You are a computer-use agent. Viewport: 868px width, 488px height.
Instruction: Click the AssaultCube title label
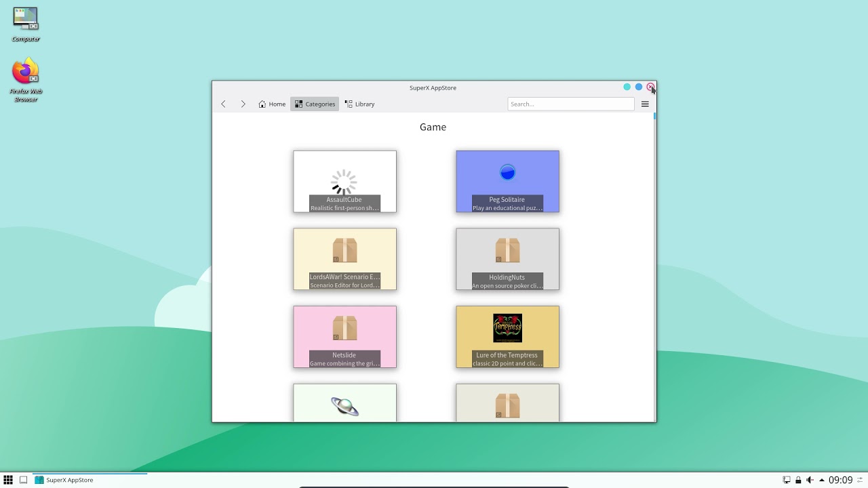tap(344, 199)
